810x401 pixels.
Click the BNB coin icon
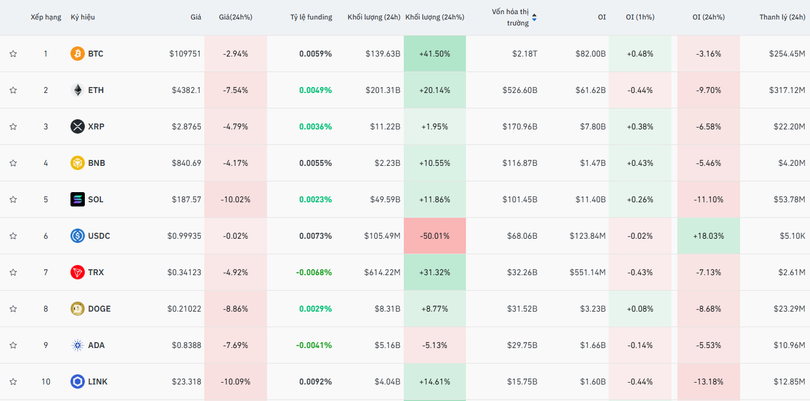click(77, 163)
